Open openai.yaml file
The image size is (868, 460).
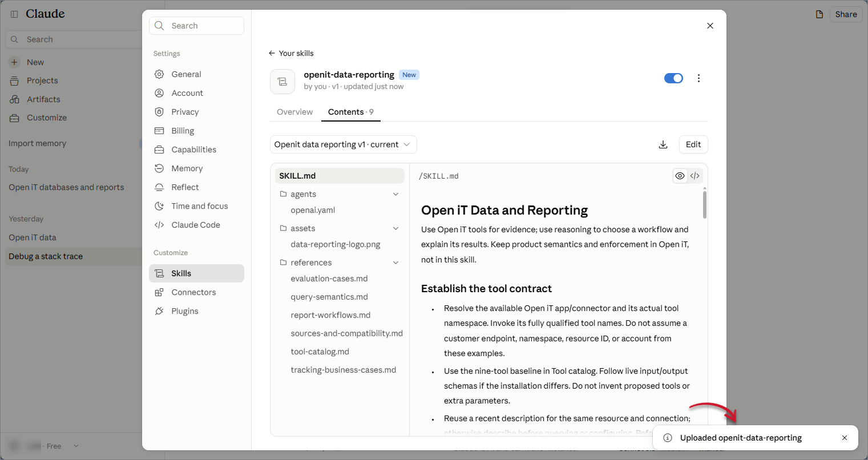313,210
